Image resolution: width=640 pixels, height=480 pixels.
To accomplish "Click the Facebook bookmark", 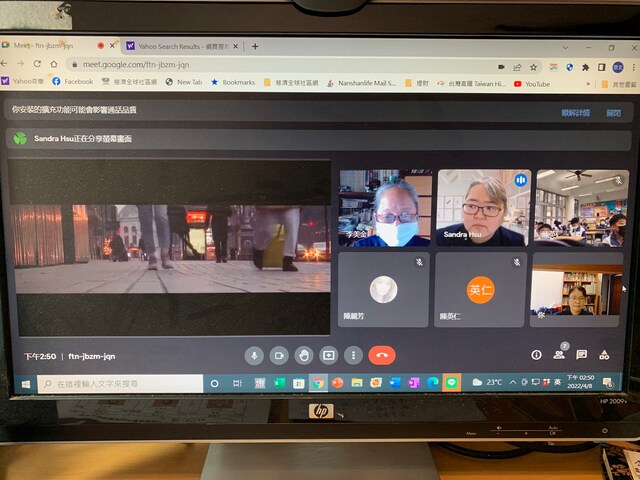I will [72, 82].
